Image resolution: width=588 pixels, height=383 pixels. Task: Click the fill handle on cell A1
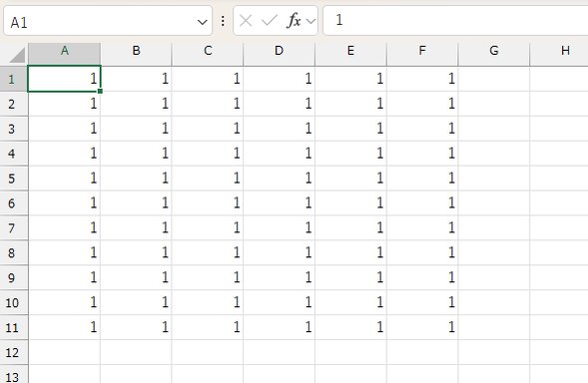[100, 91]
